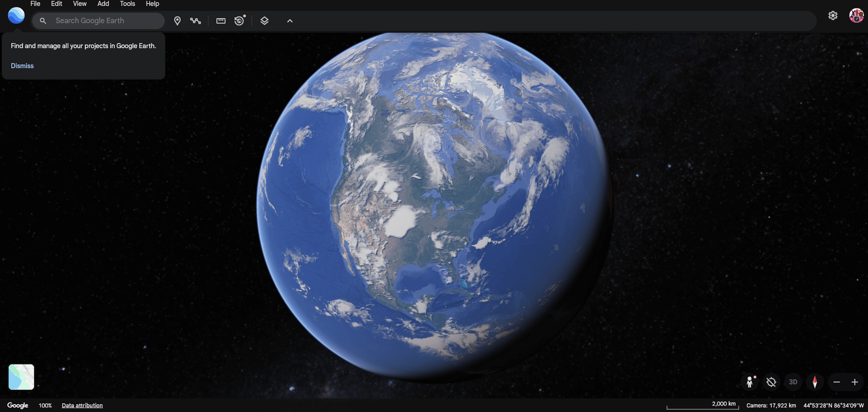Viewport: 868px width, 412px height.
Task: Focus the Search Google Earth field
Action: pos(98,21)
